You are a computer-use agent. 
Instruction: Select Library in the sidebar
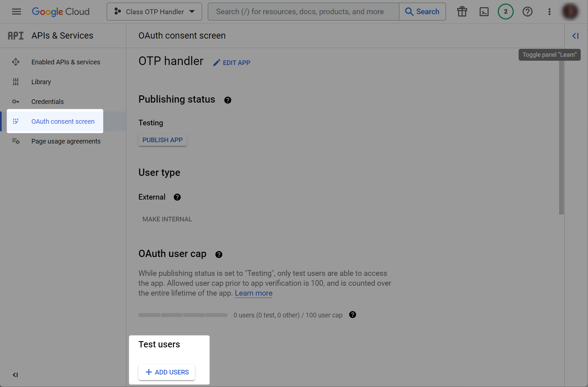coord(41,81)
